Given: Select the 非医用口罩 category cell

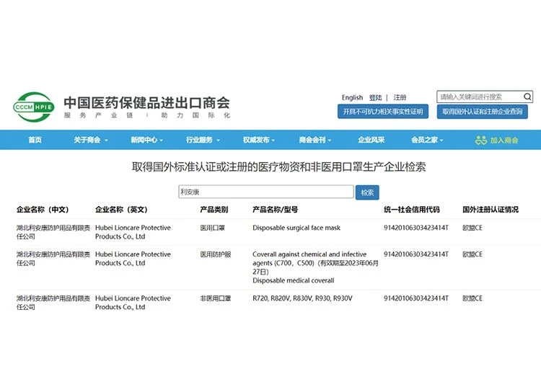Looking at the screenshot, I should click(216, 298).
